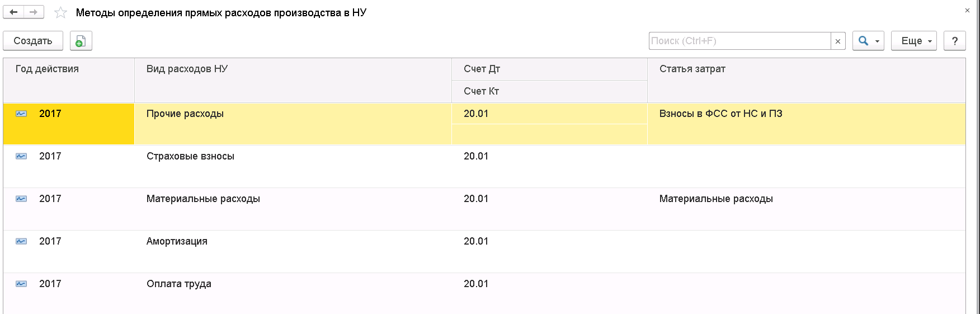Select the Материальные расходы row
The height and width of the screenshot is (314, 980).
484,209
